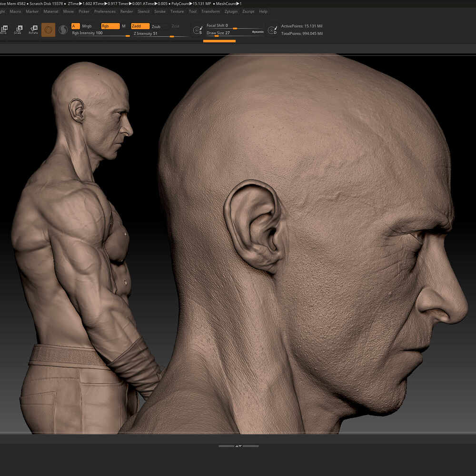This screenshot has height=476, width=476.
Task: Click the ear on the large head sculpt
Action: pyautogui.click(x=254, y=226)
